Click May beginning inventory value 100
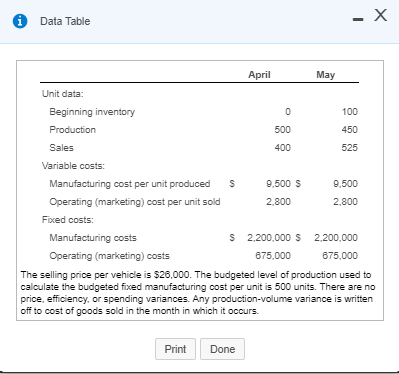Screen dimensions: 399x374 pos(350,112)
